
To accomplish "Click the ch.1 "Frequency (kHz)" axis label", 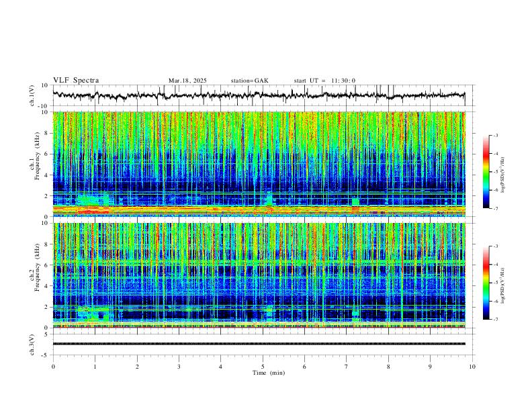I will (x=37, y=156).
